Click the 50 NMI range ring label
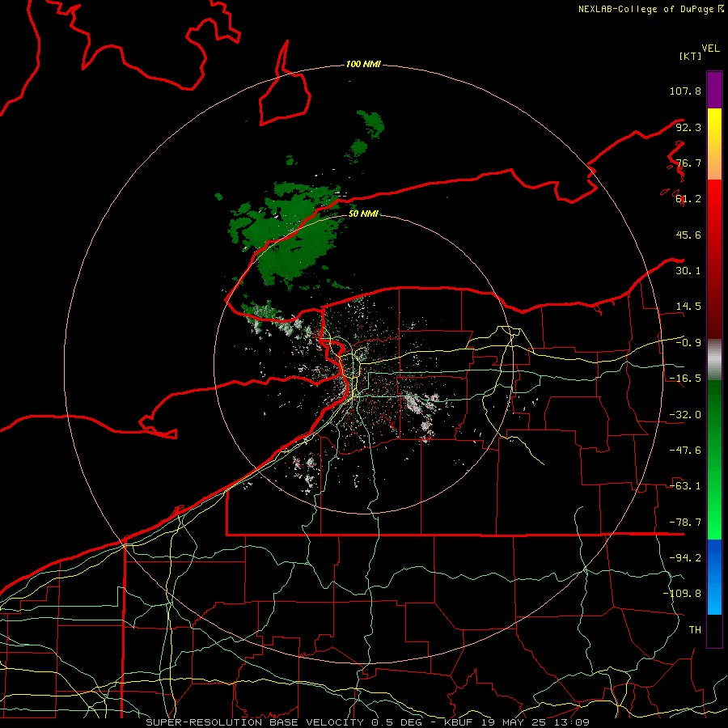 tap(363, 214)
